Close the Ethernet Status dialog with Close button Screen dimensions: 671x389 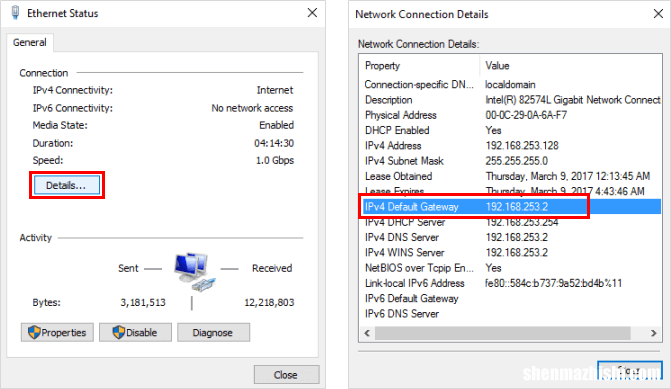[x=286, y=375]
